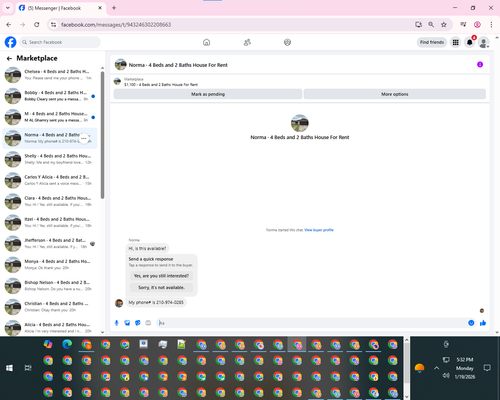
Task: Open the Shelly conversation
Action: [x=50, y=159]
